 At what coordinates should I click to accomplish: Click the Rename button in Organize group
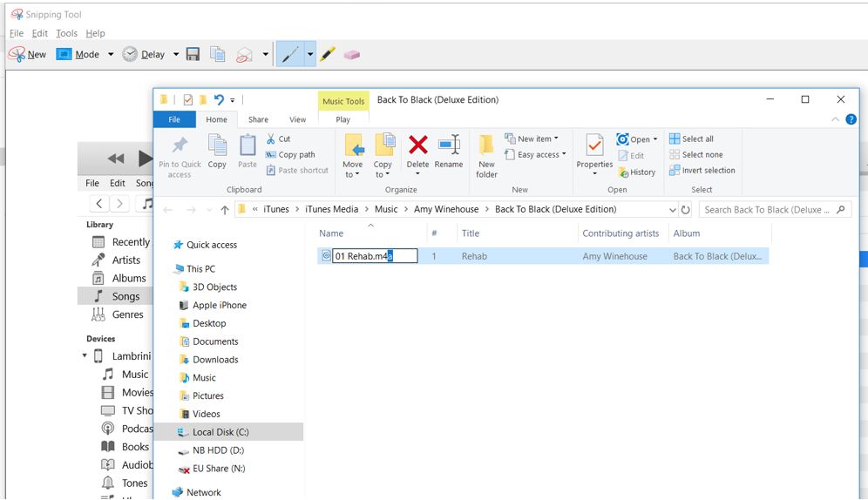pos(449,152)
